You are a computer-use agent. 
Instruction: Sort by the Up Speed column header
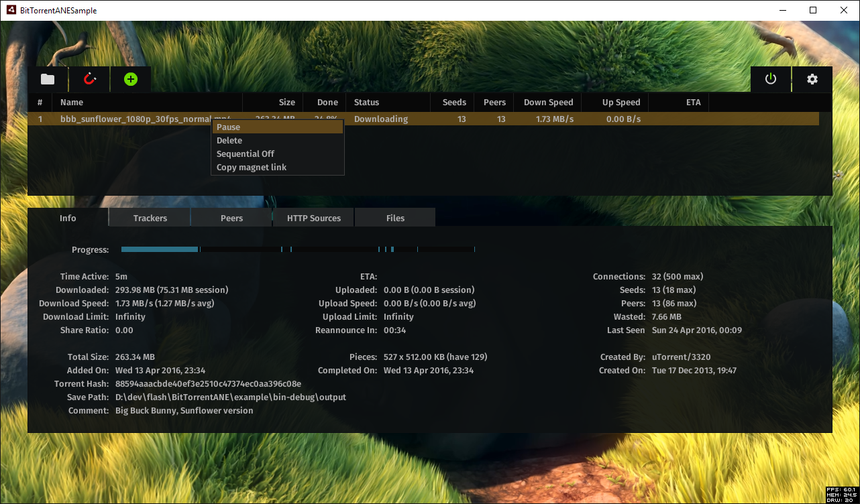coord(615,103)
